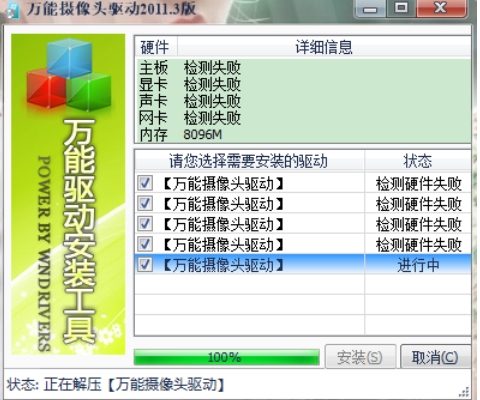Toggle the fourth driver row checkbox
The height and width of the screenshot is (400, 480).
click(145, 244)
